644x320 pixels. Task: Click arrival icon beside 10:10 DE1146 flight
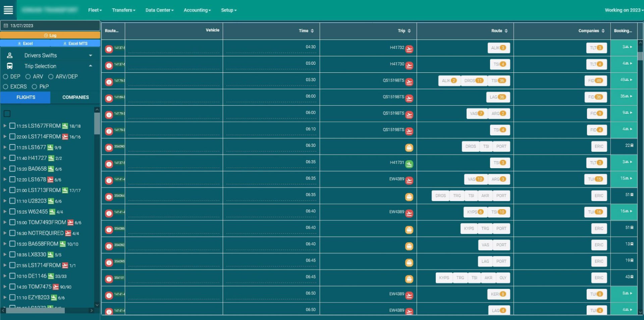[x=51, y=276]
